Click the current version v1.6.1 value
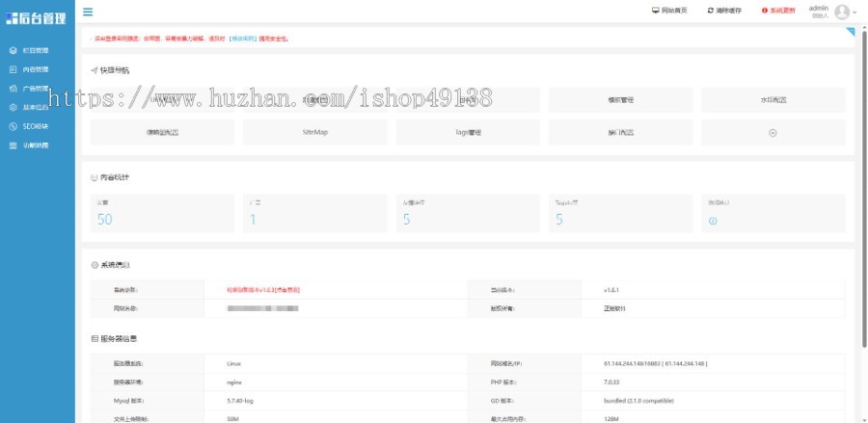 click(611, 290)
